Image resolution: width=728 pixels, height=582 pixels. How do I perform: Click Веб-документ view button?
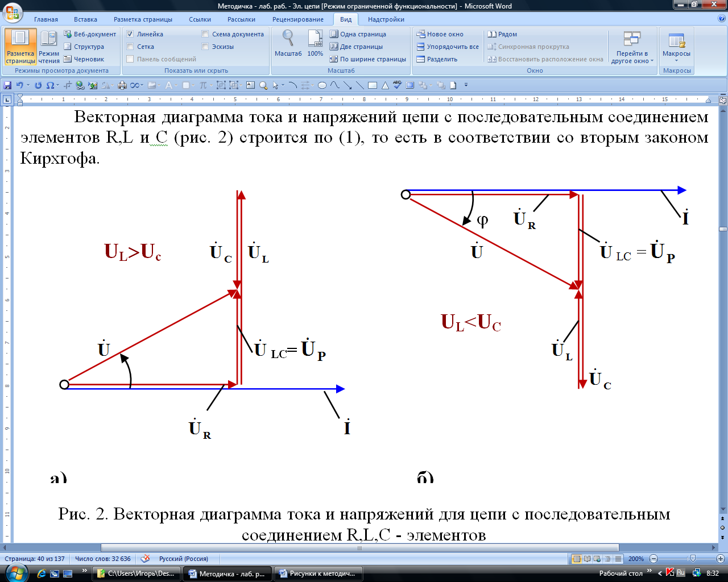(90, 34)
